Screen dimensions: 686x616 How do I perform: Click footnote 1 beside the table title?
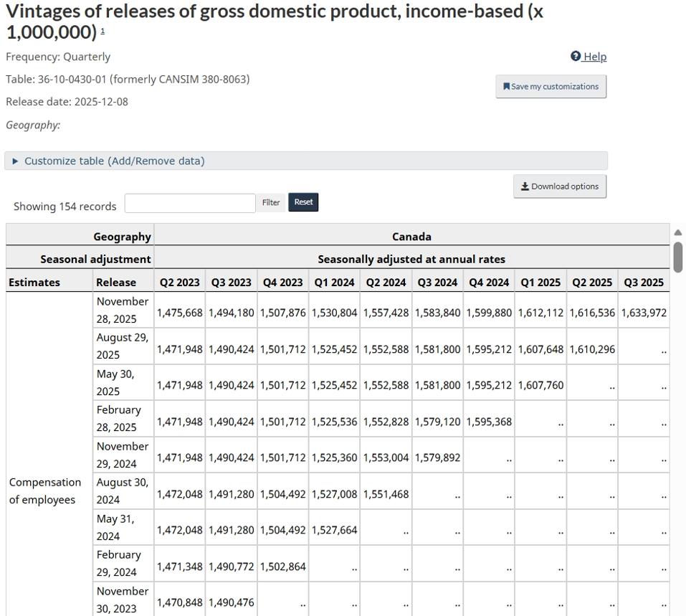[x=102, y=32]
